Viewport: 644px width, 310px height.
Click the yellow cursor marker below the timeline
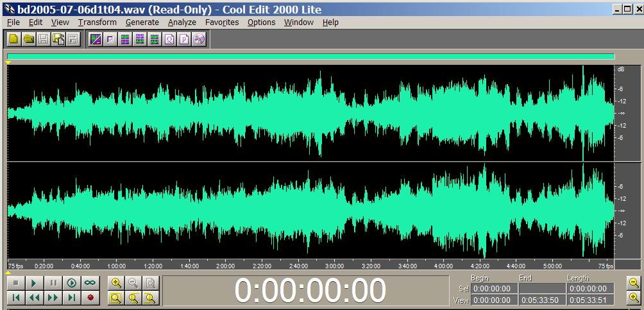coord(8,273)
